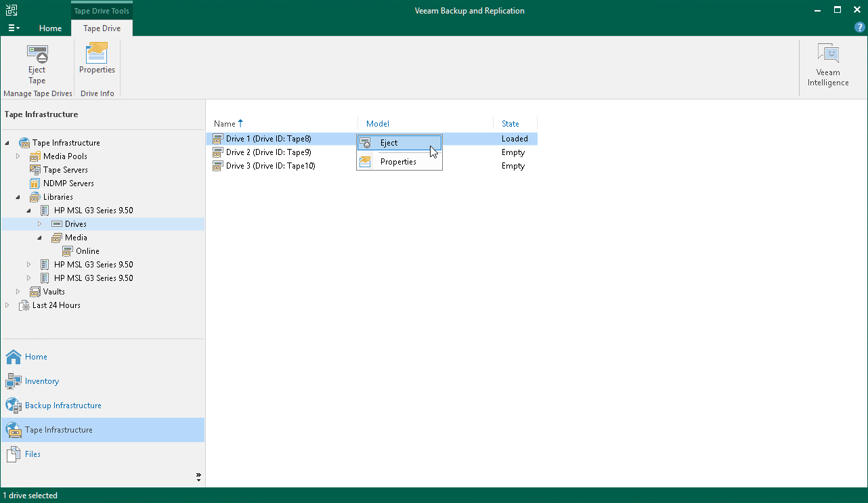Open the main hamburger menu
Image resolution: width=868 pixels, height=503 pixels.
point(14,28)
